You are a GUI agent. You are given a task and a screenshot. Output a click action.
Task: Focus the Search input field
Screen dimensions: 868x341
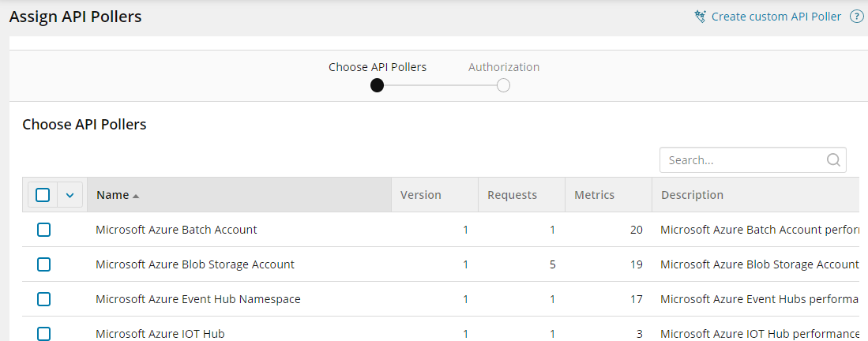741,160
